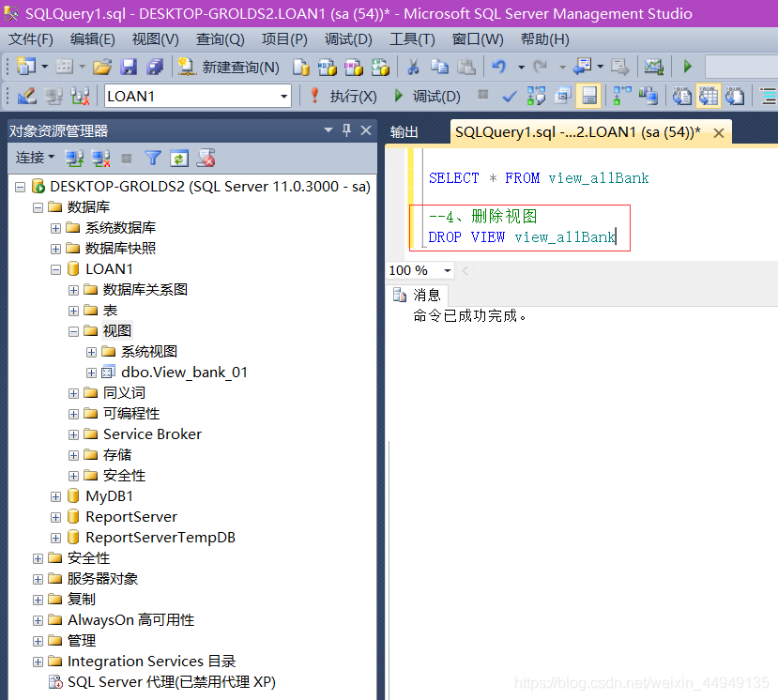Click the 调试(D) debug button
This screenshot has height=700, width=778.
[x=427, y=97]
